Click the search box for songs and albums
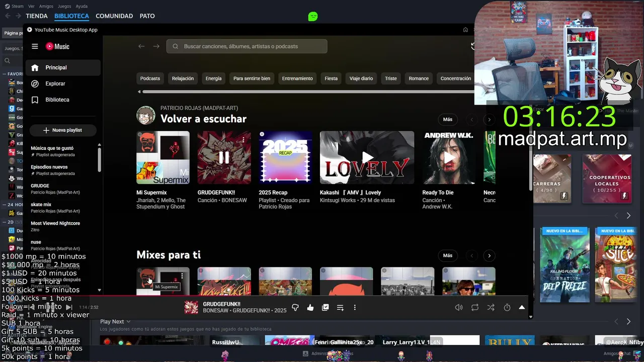Viewport: 644px width, 362px height. (247, 46)
